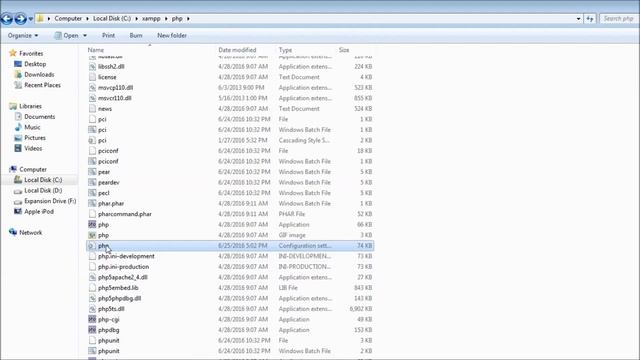The image size is (640, 360).
Task: Select the pharcommand.phar file name
Action: pos(124,214)
